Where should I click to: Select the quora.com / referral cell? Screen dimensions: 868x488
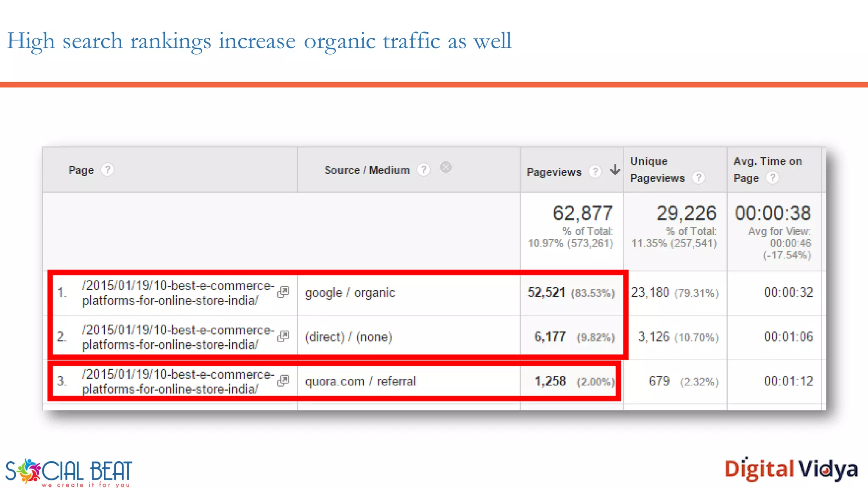tap(360, 381)
